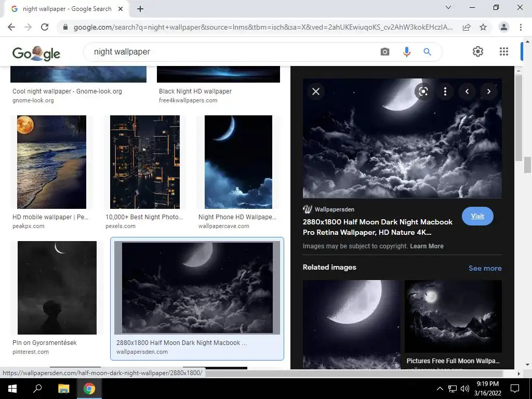Share this page icon in address bar
The image size is (532, 399).
click(x=467, y=27)
